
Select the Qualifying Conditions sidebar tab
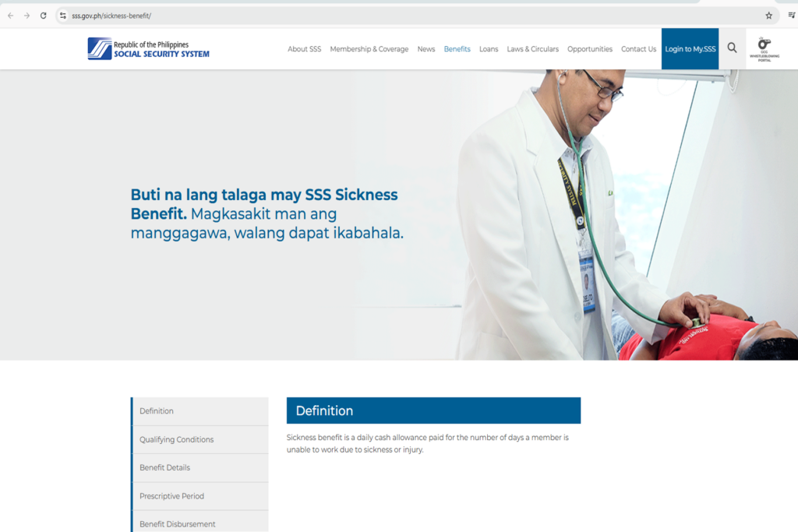(x=200, y=439)
